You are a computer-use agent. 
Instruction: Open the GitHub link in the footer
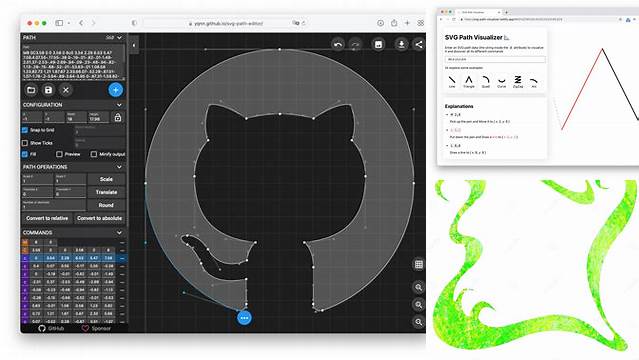(x=51, y=328)
